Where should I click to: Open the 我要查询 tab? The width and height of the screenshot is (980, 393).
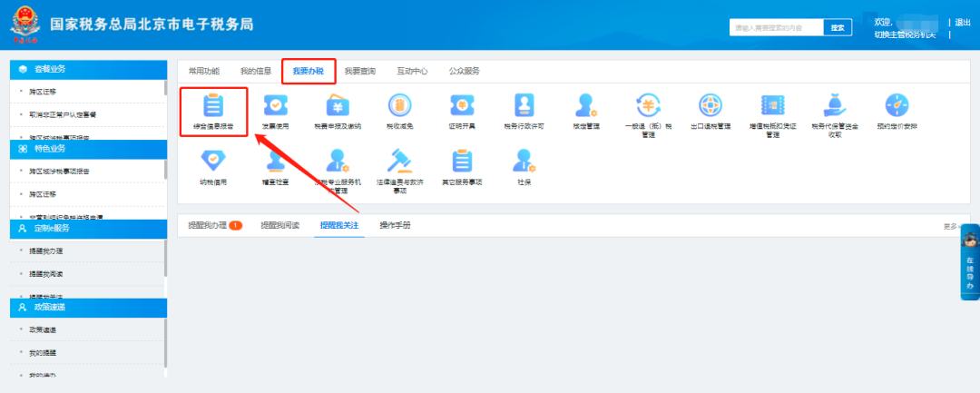(360, 71)
